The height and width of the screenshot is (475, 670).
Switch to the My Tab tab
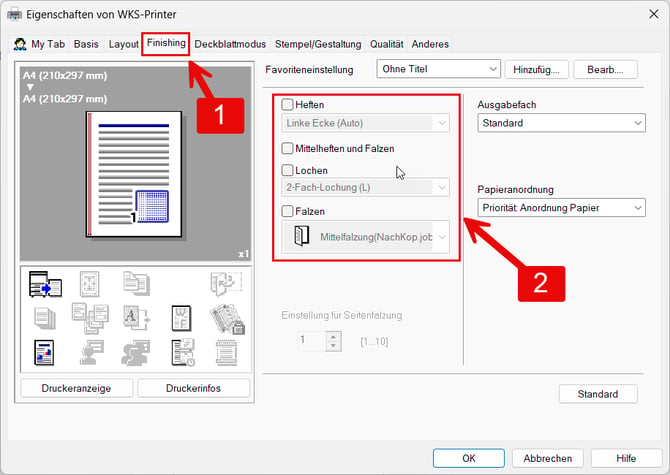[39, 44]
